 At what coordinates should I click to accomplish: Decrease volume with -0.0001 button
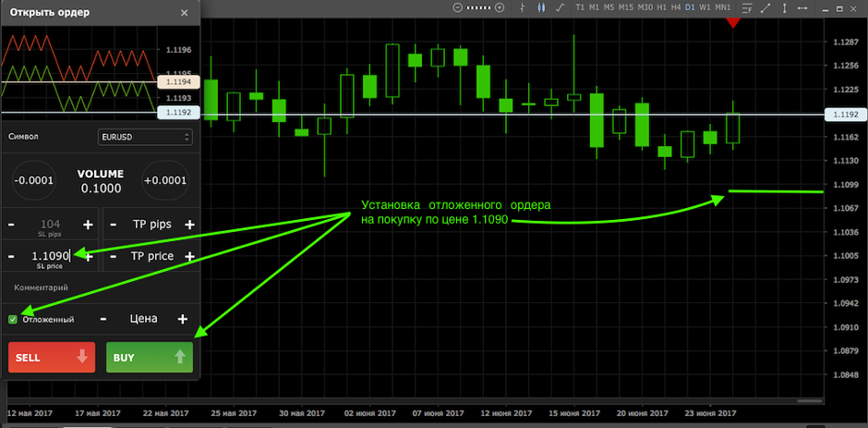tap(36, 181)
